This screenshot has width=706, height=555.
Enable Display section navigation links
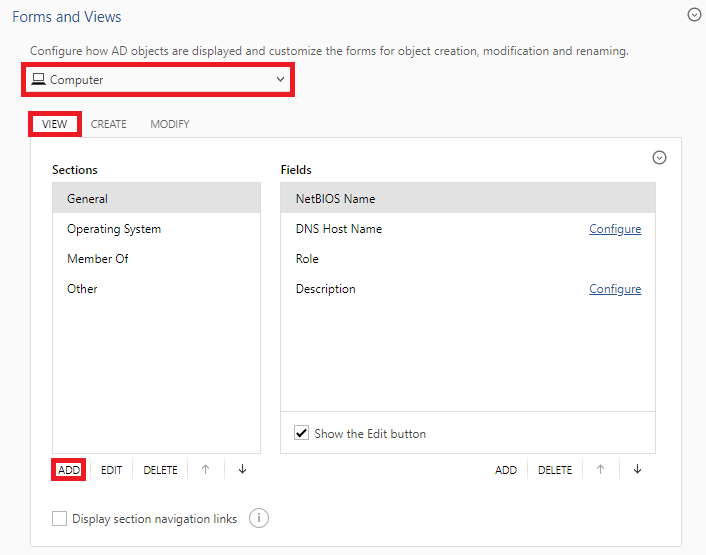pyautogui.click(x=59, y=518)
